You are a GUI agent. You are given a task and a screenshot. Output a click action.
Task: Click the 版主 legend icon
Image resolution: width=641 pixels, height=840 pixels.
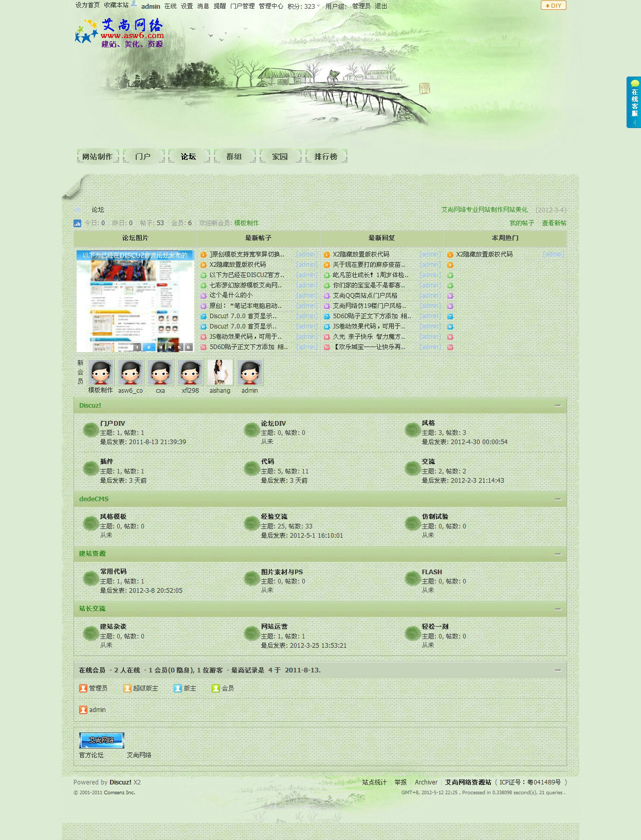178,688
